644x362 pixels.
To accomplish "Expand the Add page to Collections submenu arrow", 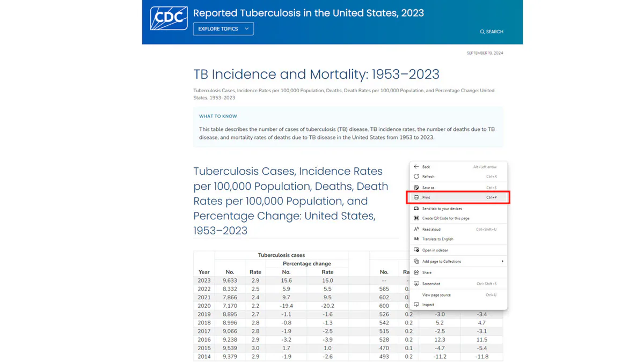I will pos(502,262).
